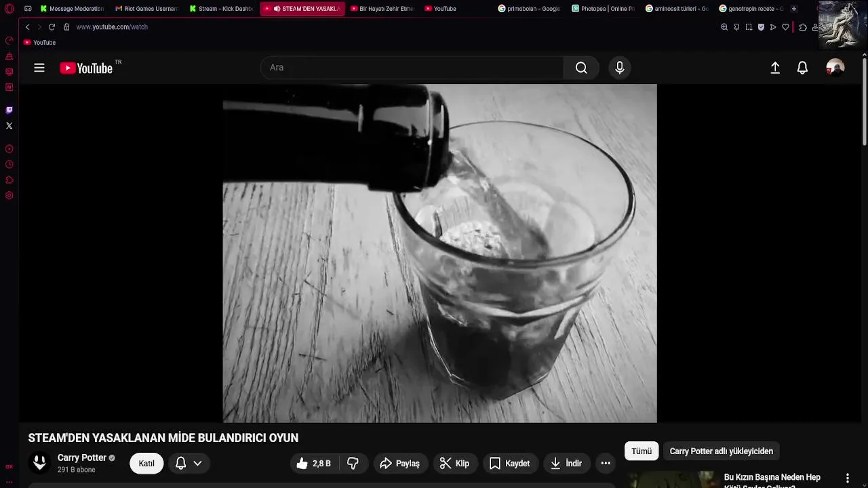Screen dimensions: 868x488
Task: Open a new tab with plus button
Action: point(794,9)
